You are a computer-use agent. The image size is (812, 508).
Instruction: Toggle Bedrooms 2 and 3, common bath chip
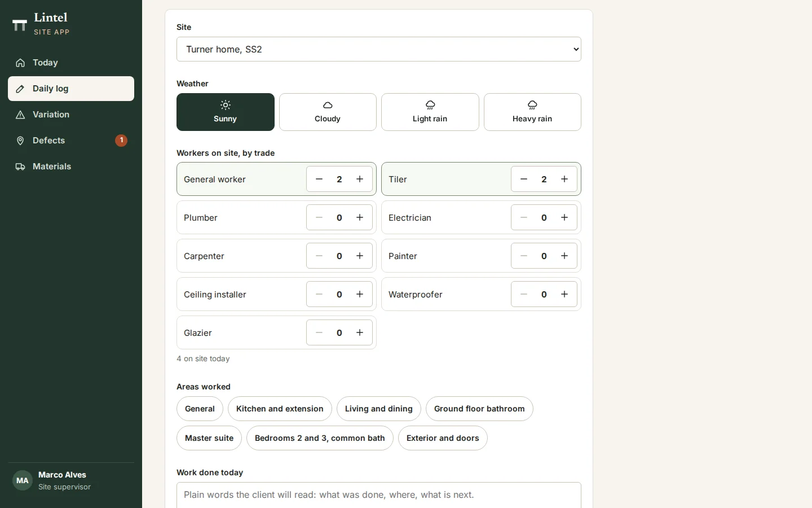point(320,438)
